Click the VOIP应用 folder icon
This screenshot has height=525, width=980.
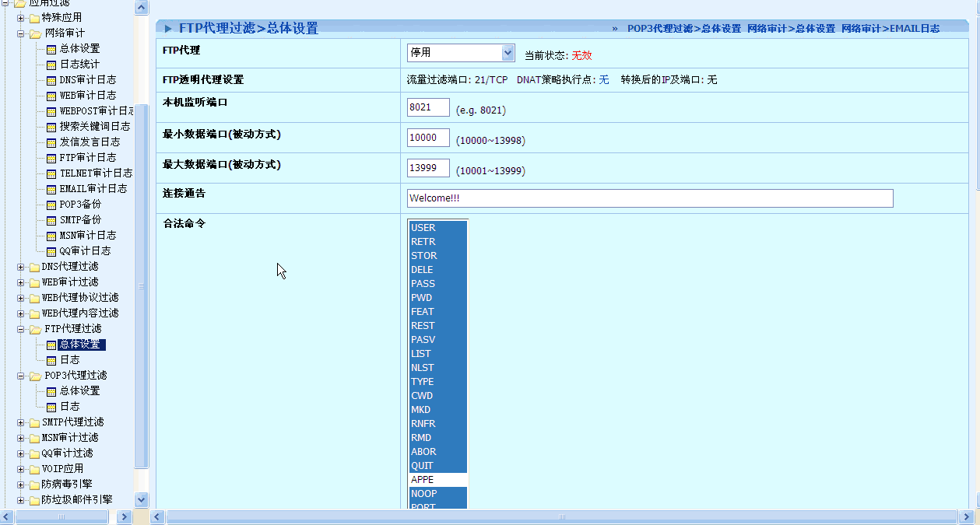point(34,469)
